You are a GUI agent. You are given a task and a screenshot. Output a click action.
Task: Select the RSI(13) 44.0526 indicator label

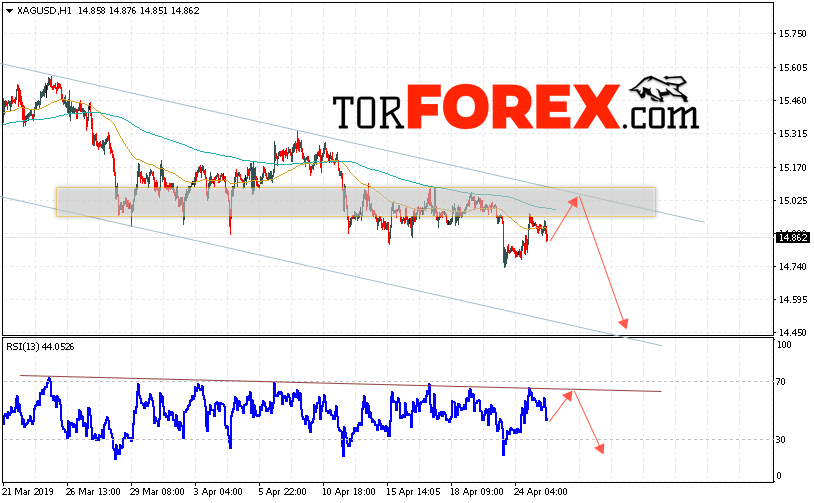point(40,347)
